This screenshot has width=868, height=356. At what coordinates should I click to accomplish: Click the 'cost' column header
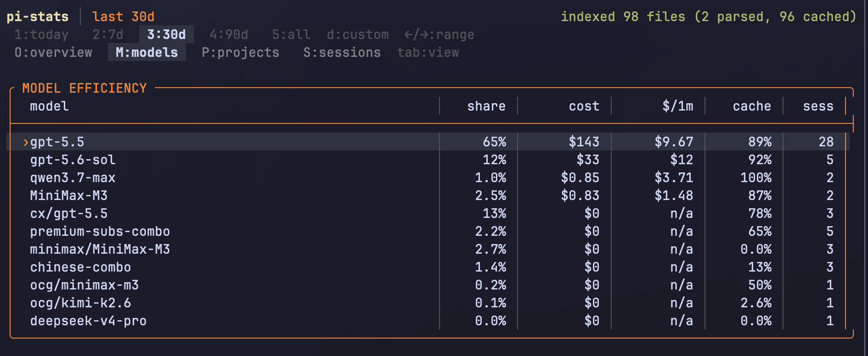click(x=584, y=106)
